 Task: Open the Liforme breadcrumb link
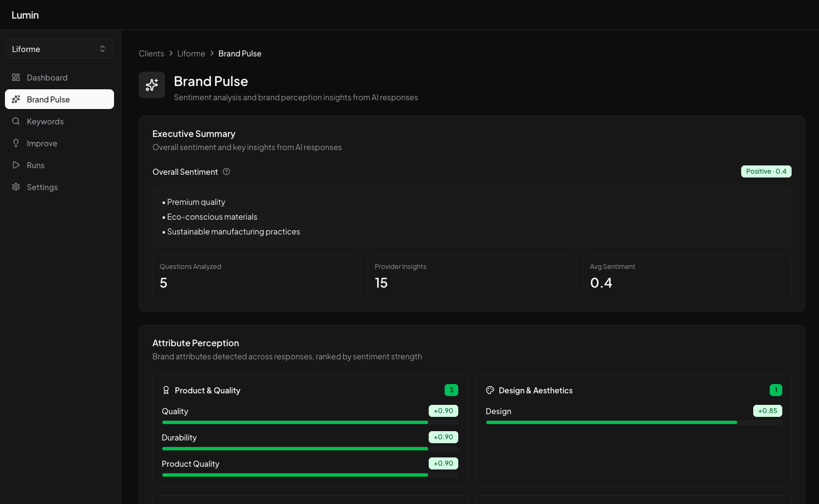(191, 53)
